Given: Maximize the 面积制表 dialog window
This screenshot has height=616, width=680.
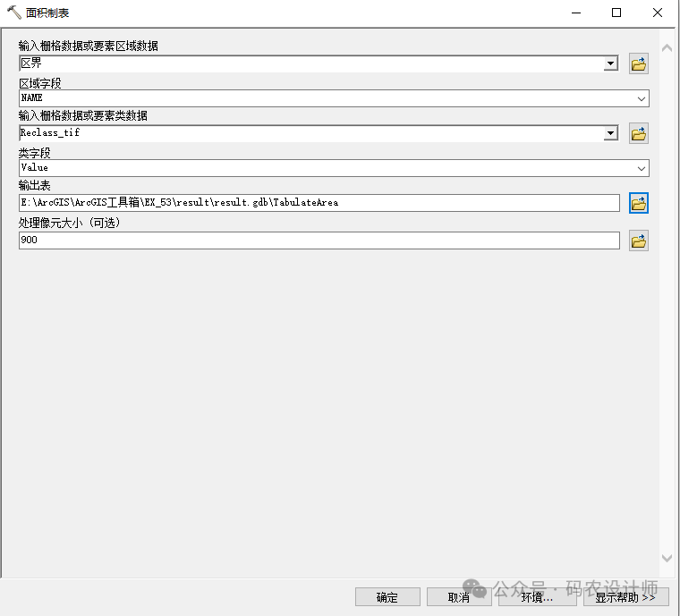Looking at the screenshot, I should [616, 13].
